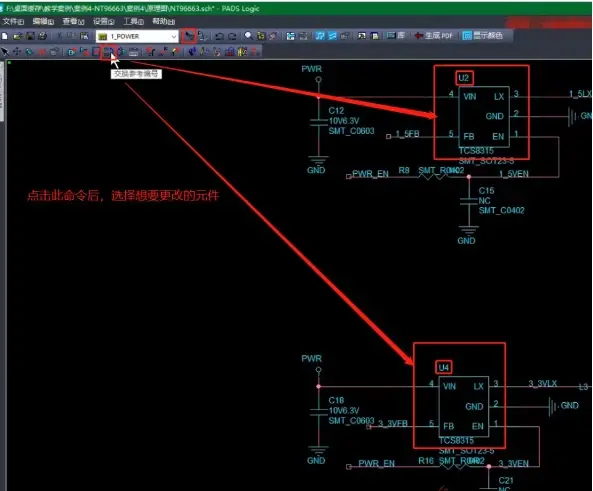This screenshot has width=593, height=491.
Task: Open the 工具 menu
Action: [133, 21]
